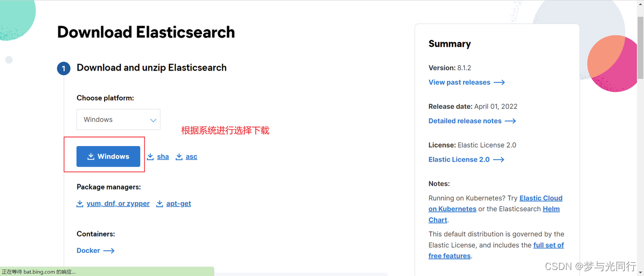Click the arrow icon after View past releases
Image resolution: width=644 pixels, height=276 pixels.
coord(499,82)
